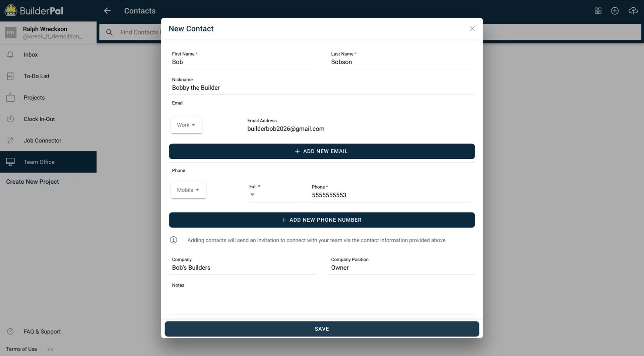
Task: Click the Ralph Wreckson profile name
Action: 45,29
